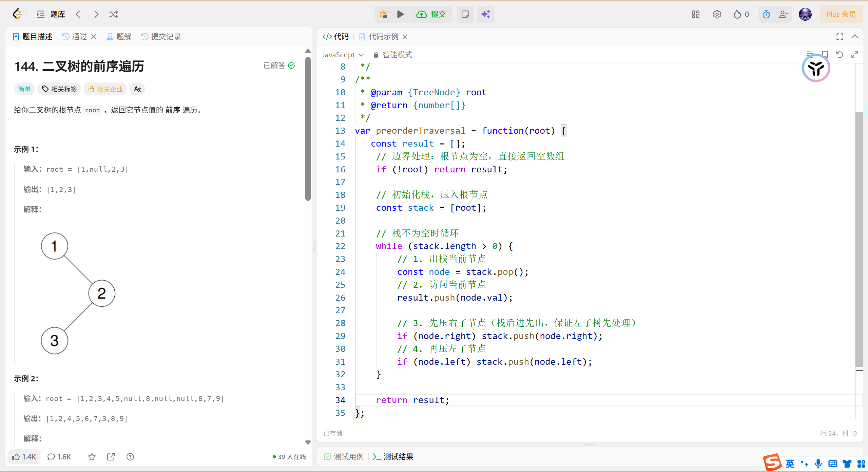
Task: Open settings gear icon
Action: click(x=717, y=14)
